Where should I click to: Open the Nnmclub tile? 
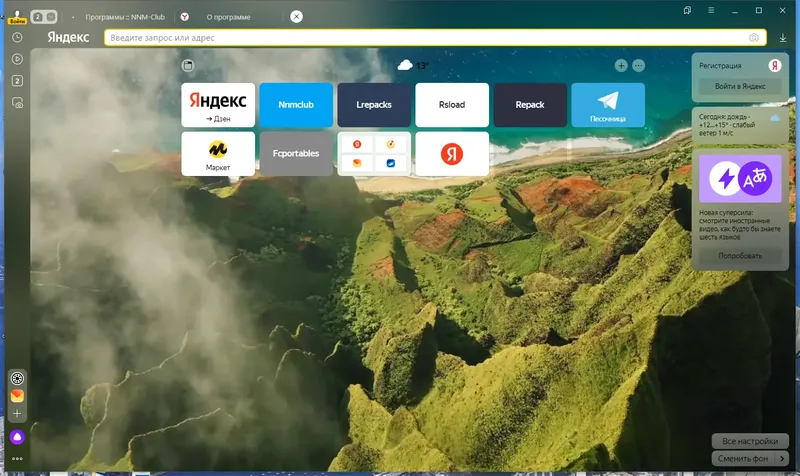click(x=296, y=105)
